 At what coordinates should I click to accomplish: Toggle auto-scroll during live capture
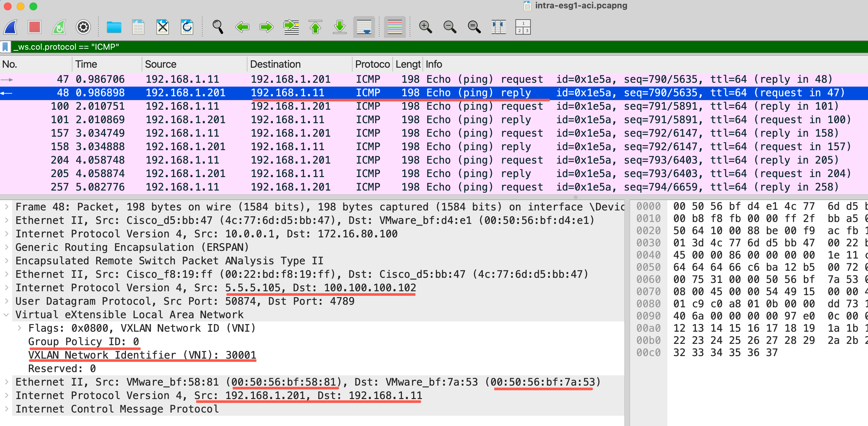coord(364,27)
